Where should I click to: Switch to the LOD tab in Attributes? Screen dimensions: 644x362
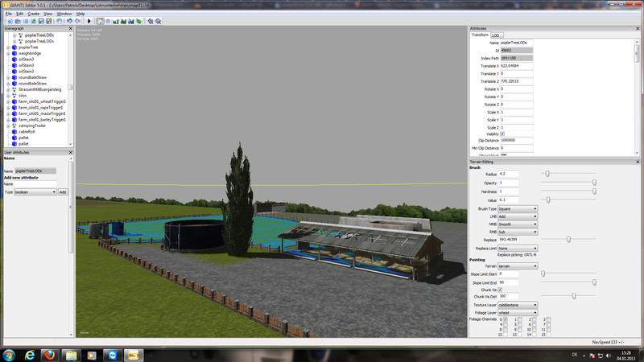tap(496, 35)
